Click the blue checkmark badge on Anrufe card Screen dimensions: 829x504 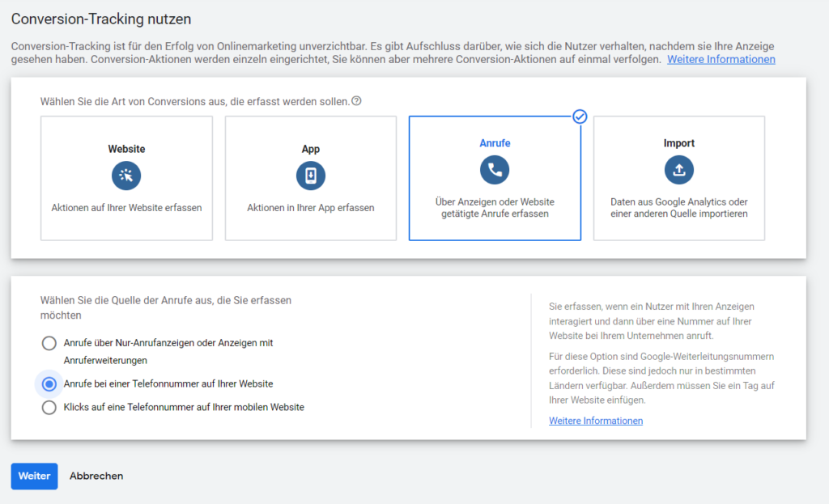pyautogui.click(x=580, y=116)
